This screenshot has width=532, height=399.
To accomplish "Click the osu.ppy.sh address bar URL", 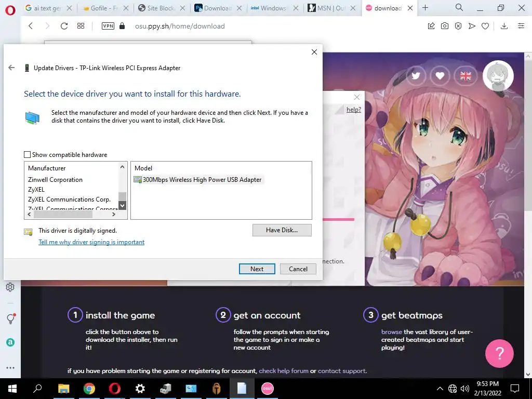I will point(180,26).
